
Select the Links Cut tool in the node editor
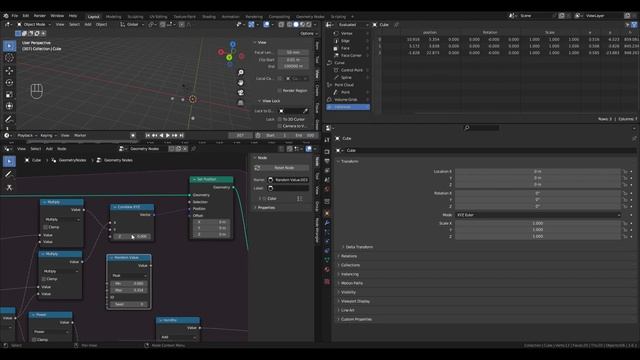click(9, 187)
